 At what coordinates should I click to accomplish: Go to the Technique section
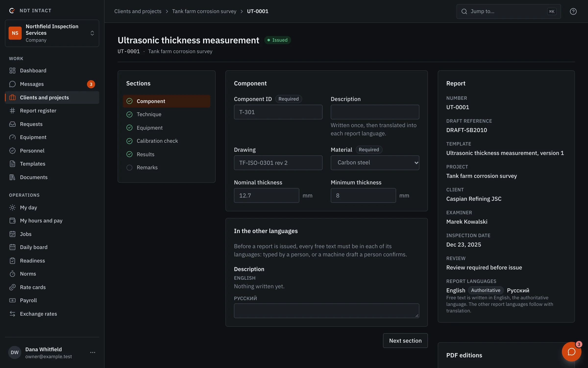tap(167, 114)
